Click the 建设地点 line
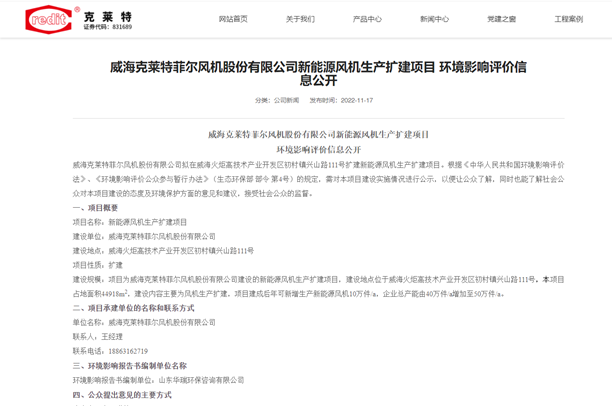The width and height of the screenshot is (612, 406). click(163, 251)
